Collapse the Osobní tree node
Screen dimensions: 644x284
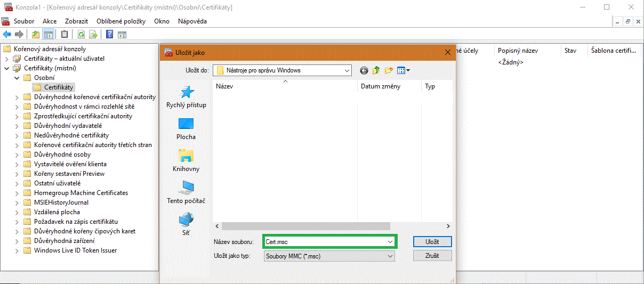pyautogui.click(x=17, y=78)
